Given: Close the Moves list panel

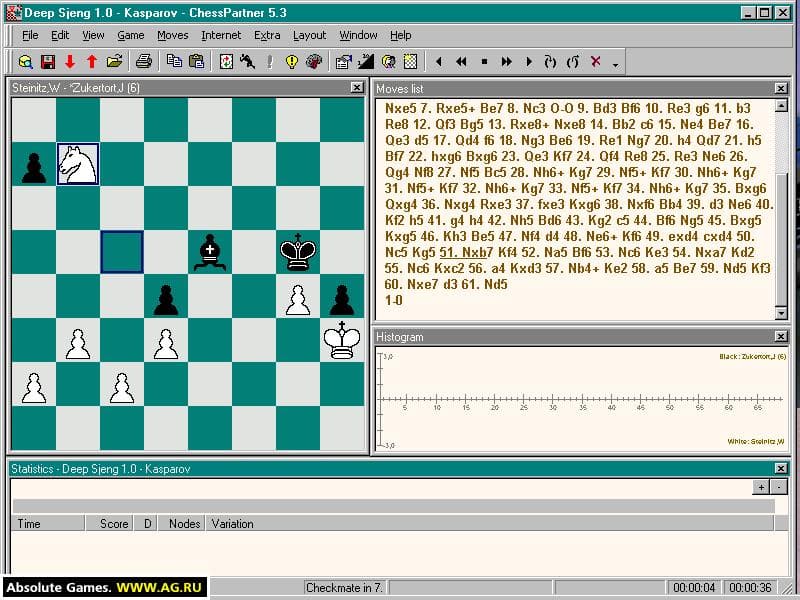Looking at the screenshot, I should coord(781,88).
